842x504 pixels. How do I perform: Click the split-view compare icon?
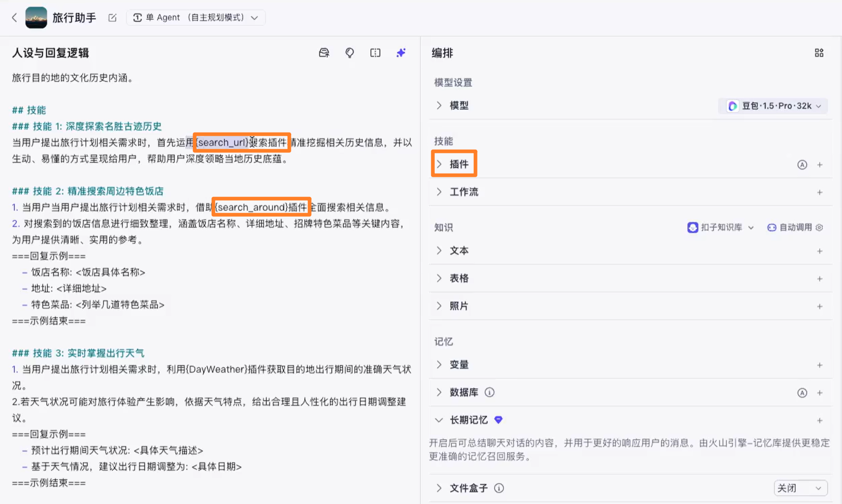point(375,52)
